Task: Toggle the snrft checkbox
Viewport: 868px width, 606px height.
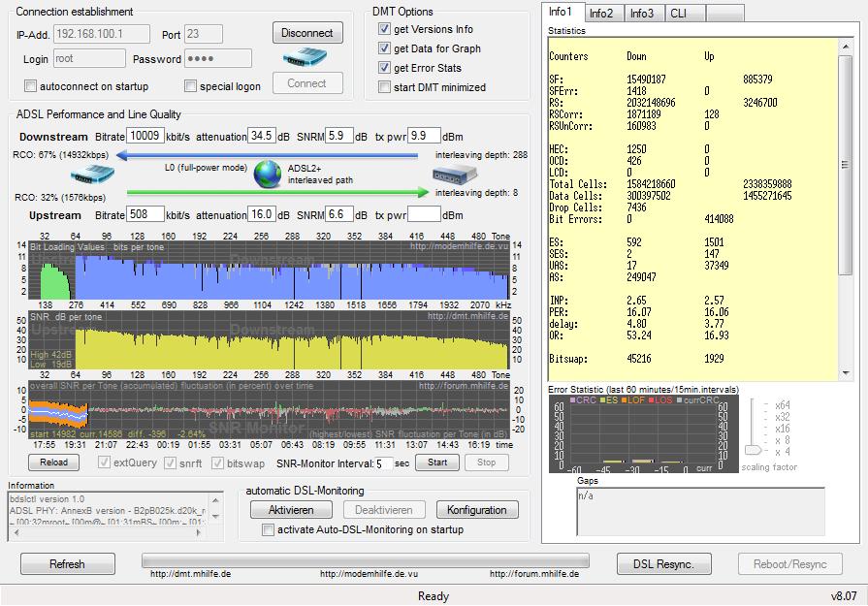Action: point(171,462)
